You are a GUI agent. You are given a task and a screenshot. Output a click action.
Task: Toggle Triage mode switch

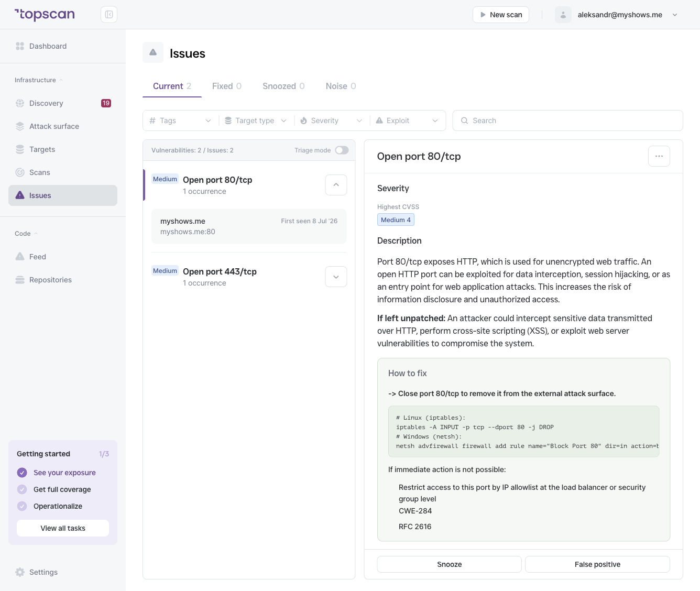click(342, 150)
